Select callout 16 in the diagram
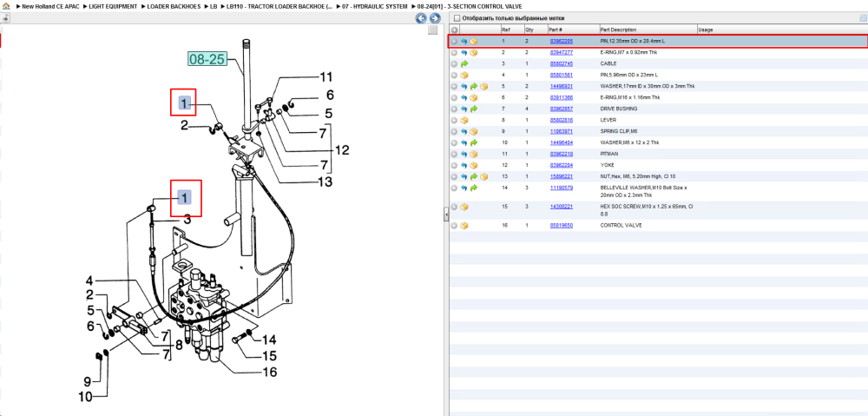Screen dimensions: 868x416 coord(269,372)
